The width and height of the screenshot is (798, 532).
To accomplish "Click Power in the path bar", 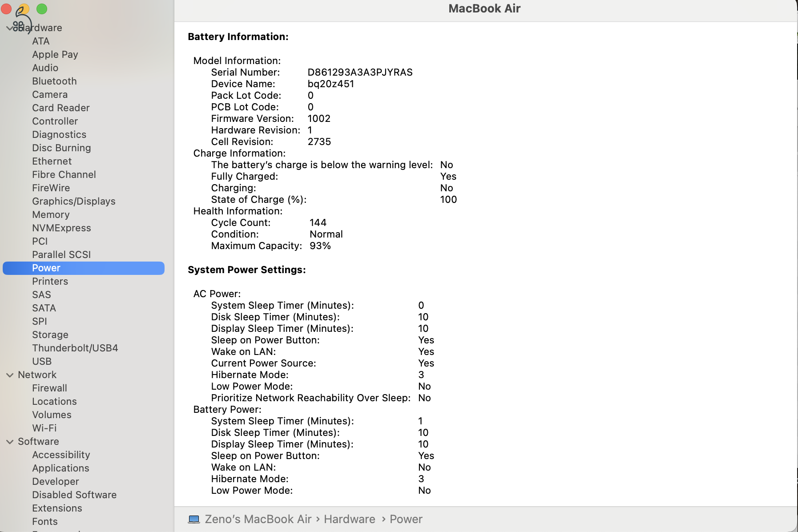I will click(x=406, y=519).
